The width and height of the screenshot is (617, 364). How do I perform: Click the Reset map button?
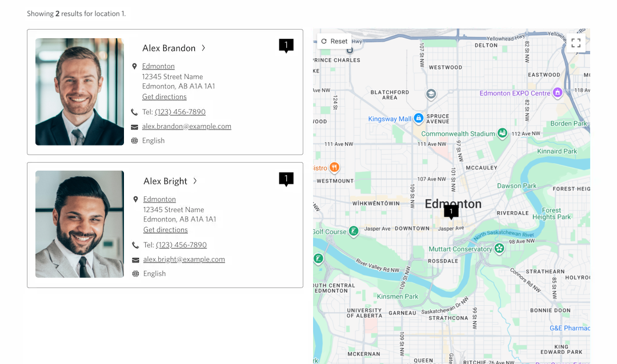[334, 41]
